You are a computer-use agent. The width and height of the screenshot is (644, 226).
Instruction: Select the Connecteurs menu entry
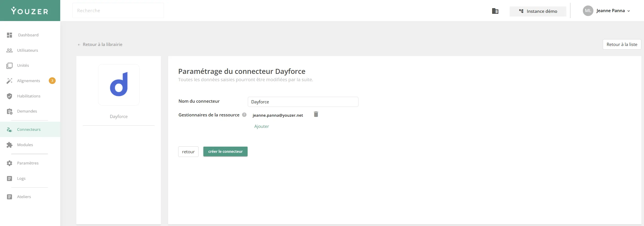(x=29, y=129)
